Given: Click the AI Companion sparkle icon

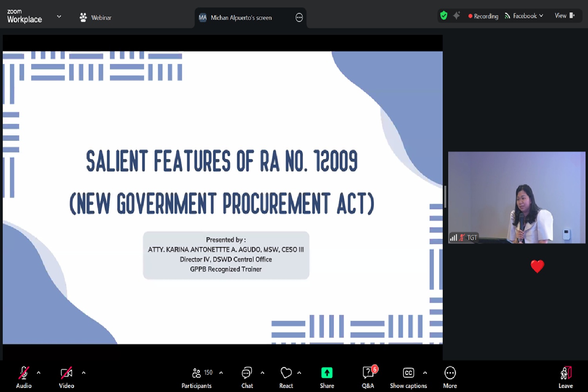Looking at the screenshot, I should pyautogui.click(x=456, y=16).
